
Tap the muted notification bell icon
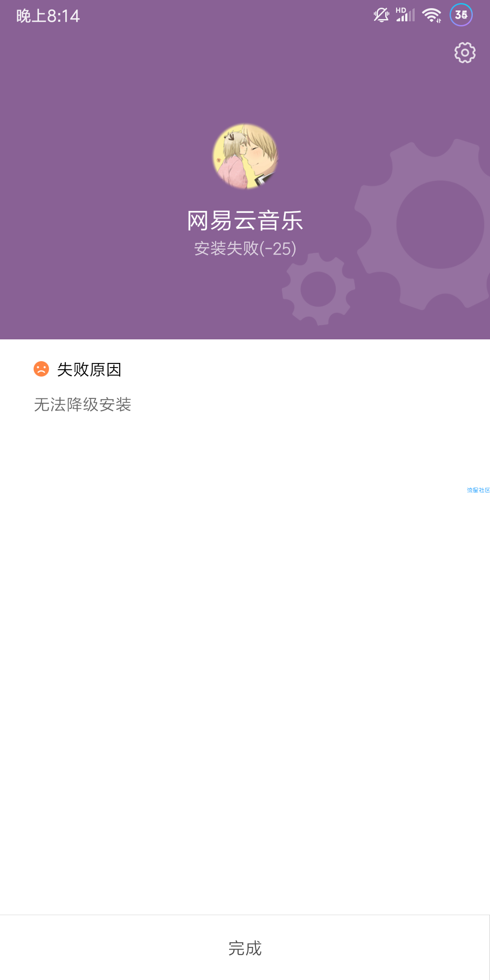click(381, 15)
